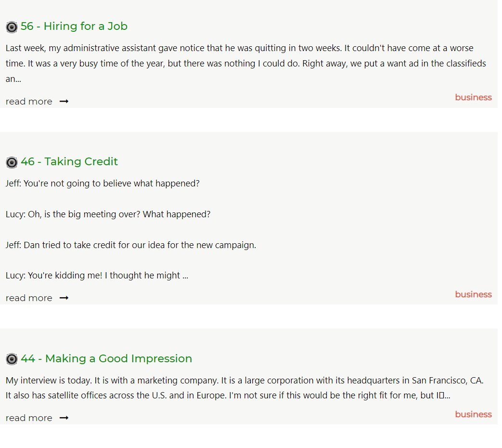The width and height of the screenshot is (502, 448).
Task: Click the Hiring for a Job excerpt paragraph
Action: (x=246, y=64)
